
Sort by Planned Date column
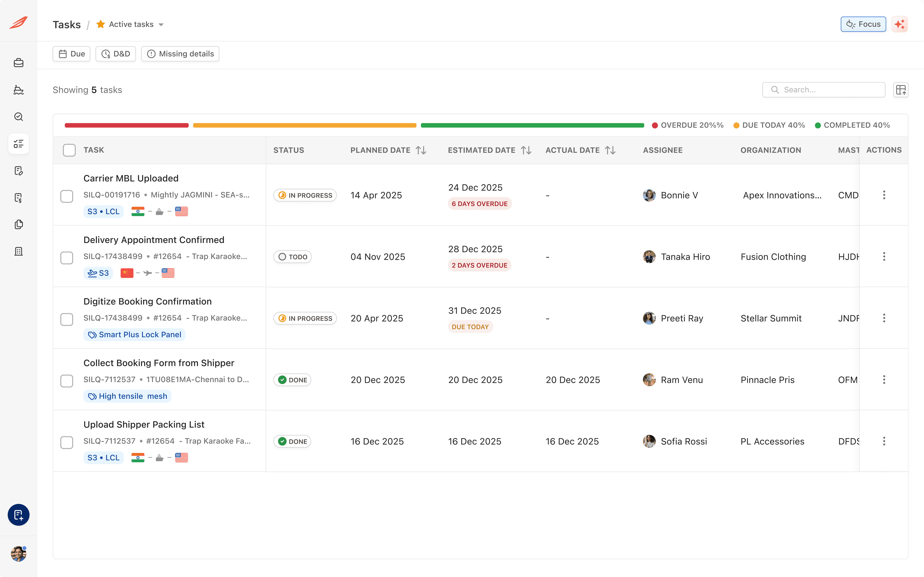tap(421, 150)
